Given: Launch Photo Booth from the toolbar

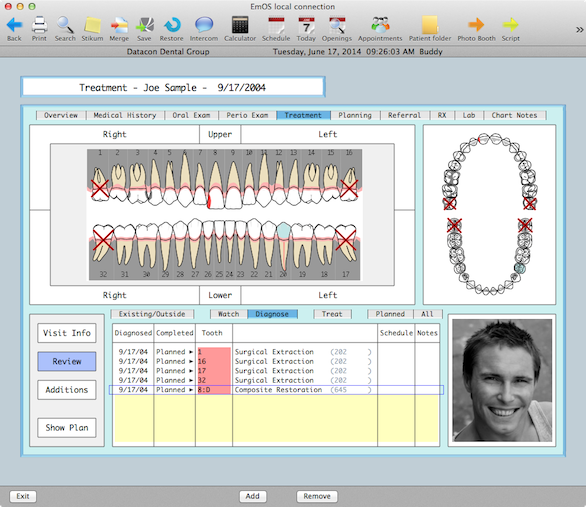Looking at the screenshot, I should [x=476, y=25].
